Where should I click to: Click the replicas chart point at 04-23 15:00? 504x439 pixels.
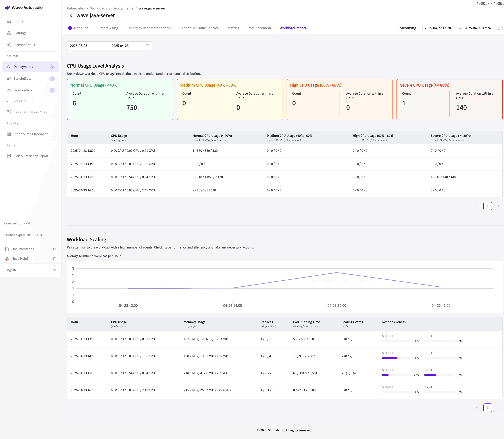coord(337,272)
